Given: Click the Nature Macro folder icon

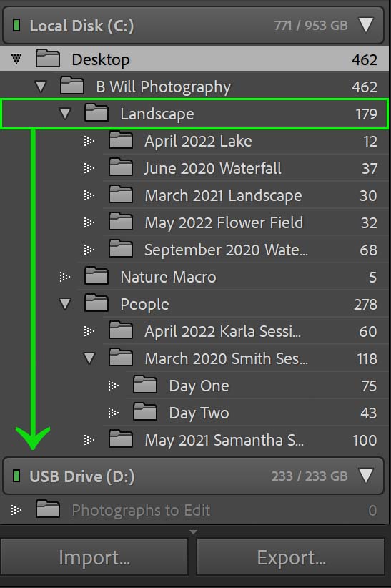Looking at the screenshot, I should pyautogui.click(x=96, y=275).
